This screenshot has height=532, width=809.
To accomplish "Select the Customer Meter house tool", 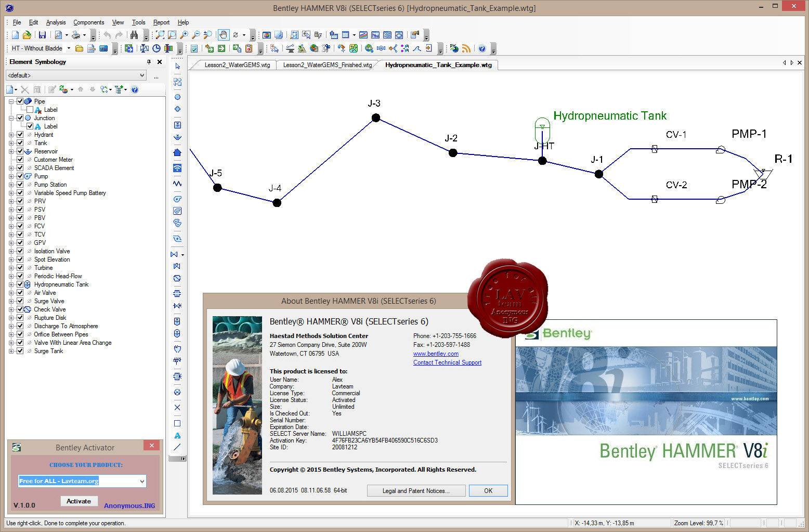I will click(x=177, y=152).
